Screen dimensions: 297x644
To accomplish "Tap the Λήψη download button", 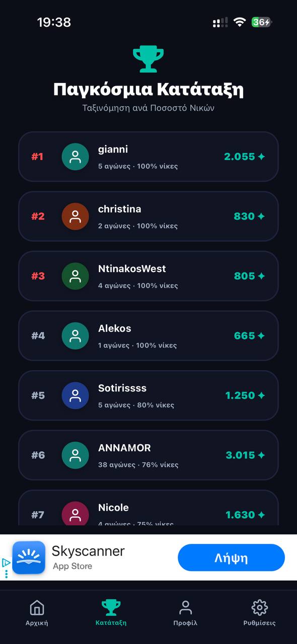I will (x=232, y=557).
